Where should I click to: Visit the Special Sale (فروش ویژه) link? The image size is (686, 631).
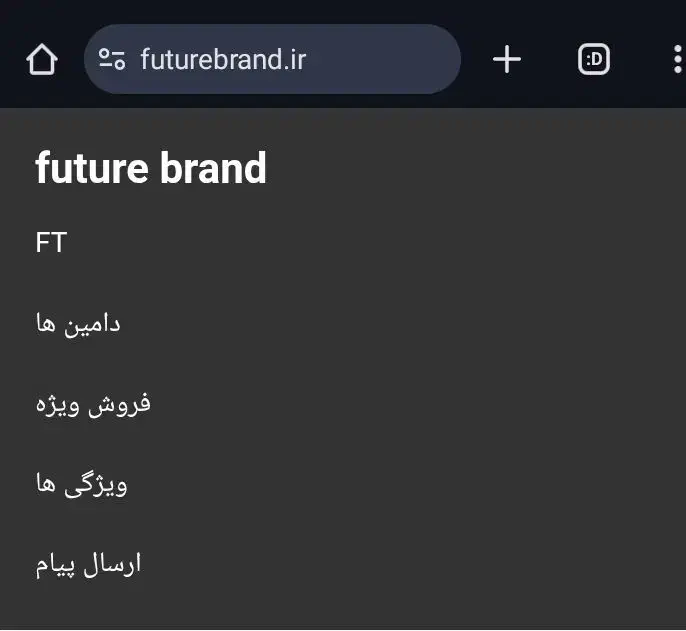point(93,404)
